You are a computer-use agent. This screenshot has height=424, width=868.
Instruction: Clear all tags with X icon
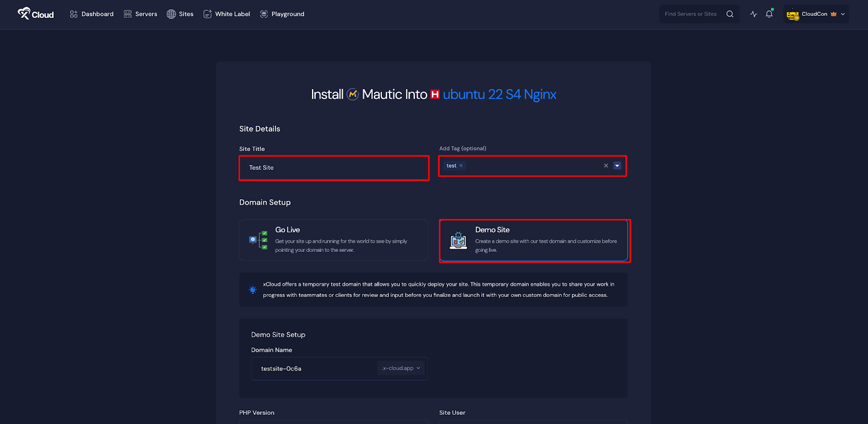point(606,166)
